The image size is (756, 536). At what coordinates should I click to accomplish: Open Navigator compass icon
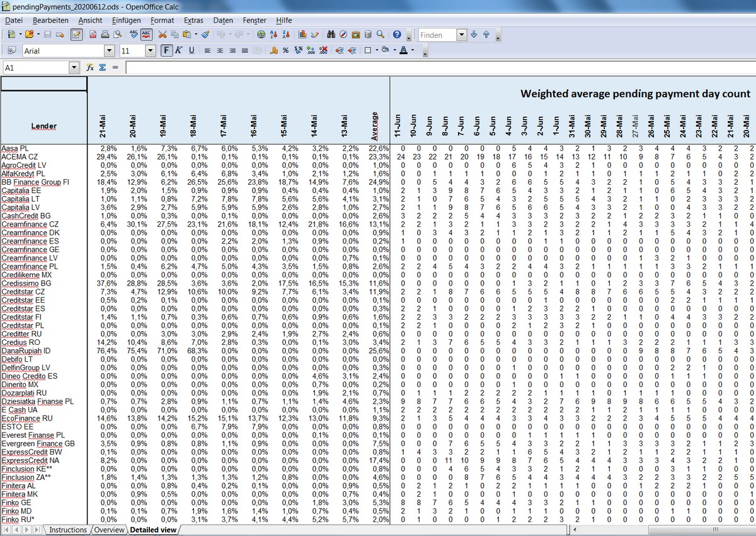tap(343, 35)
